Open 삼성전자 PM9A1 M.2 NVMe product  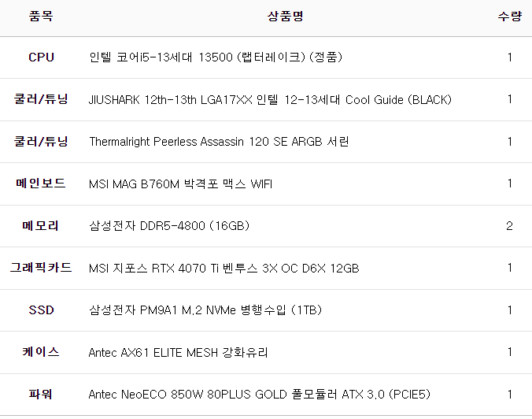(205, 310)
